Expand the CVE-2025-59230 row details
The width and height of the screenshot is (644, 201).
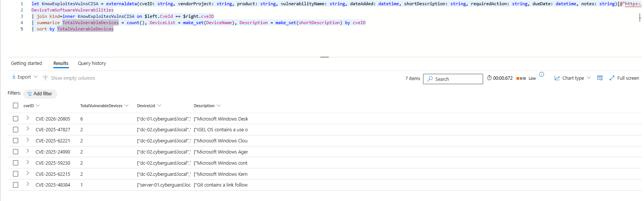(27, 162)
